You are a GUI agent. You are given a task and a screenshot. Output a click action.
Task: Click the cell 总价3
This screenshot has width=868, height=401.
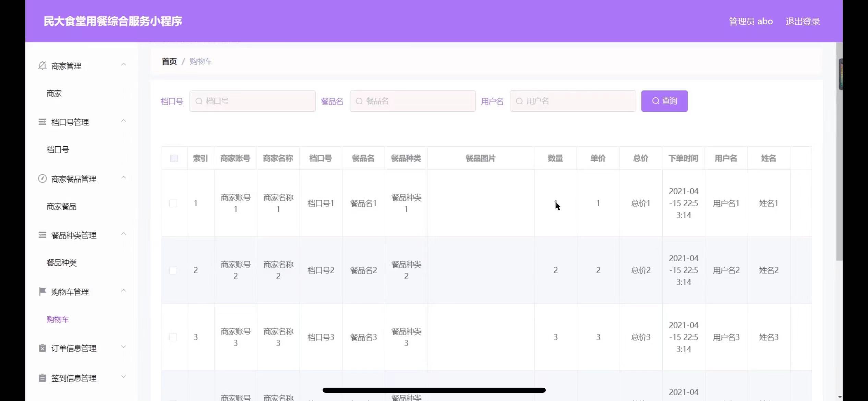click(x=641, y=337)
